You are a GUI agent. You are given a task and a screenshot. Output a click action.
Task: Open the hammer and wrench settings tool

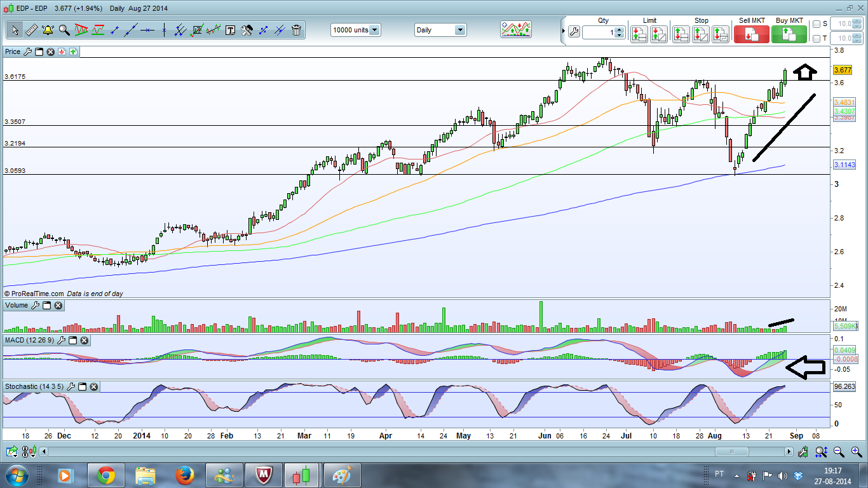click(x=247, y=30)
